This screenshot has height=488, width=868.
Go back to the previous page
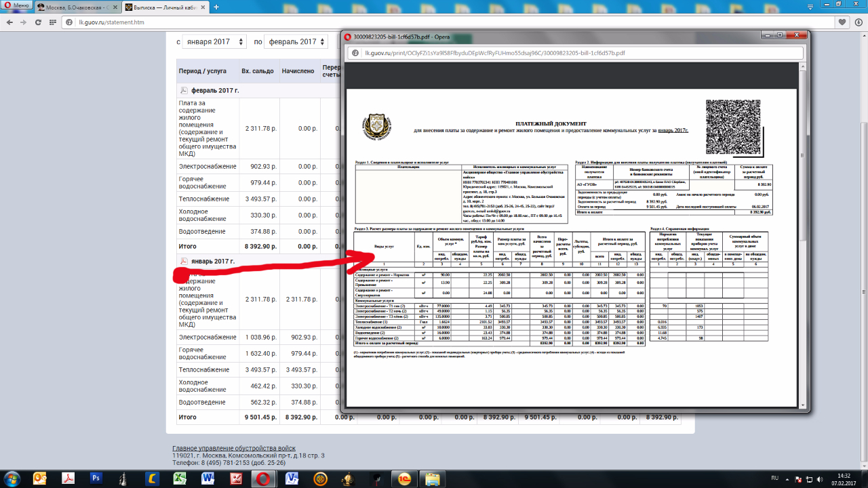coord(9,22)
